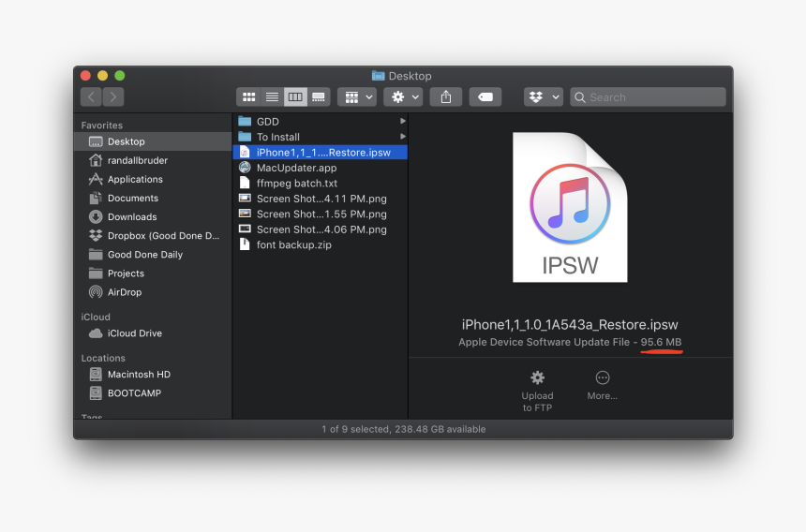Open the Dropbox toolbar dropdown
This screenshot has height=532, width=806.
point(544,97)
